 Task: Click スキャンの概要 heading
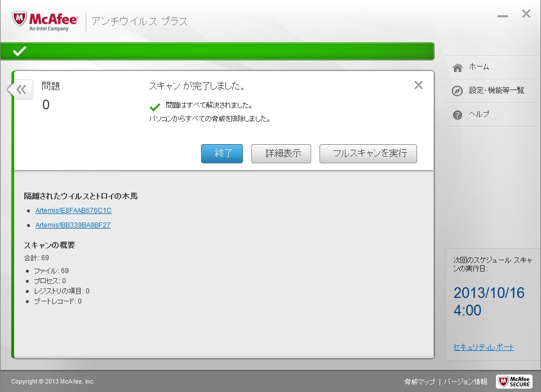50,245
